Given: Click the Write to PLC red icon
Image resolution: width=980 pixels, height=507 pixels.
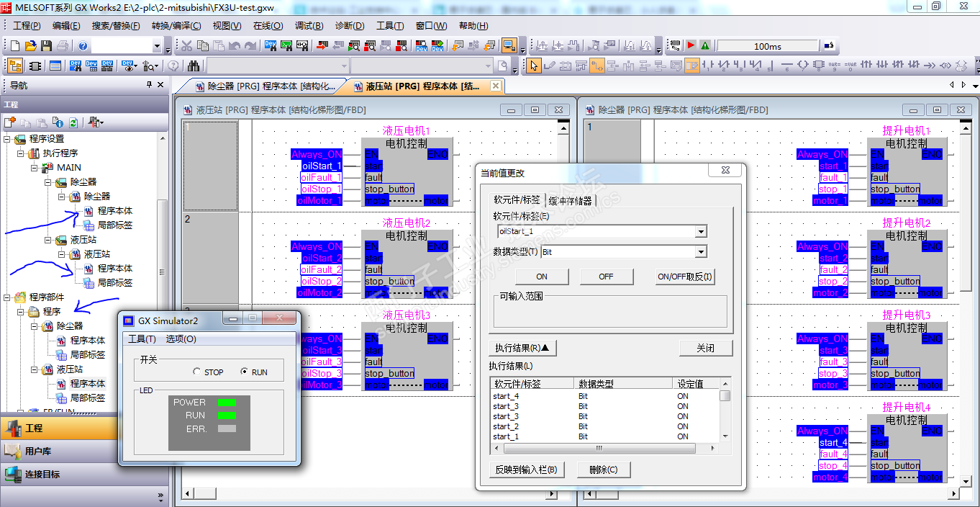Looking at the screenshot, I should 322,46.
